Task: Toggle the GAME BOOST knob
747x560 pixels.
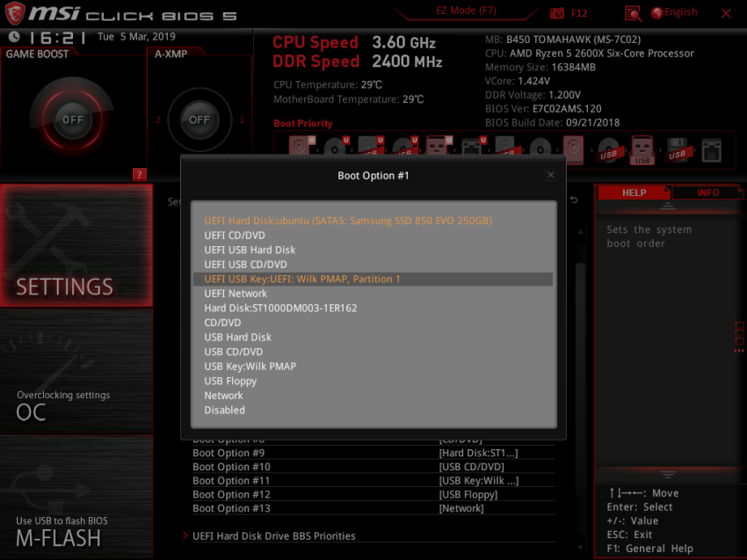Action: (x=73, y=120)
